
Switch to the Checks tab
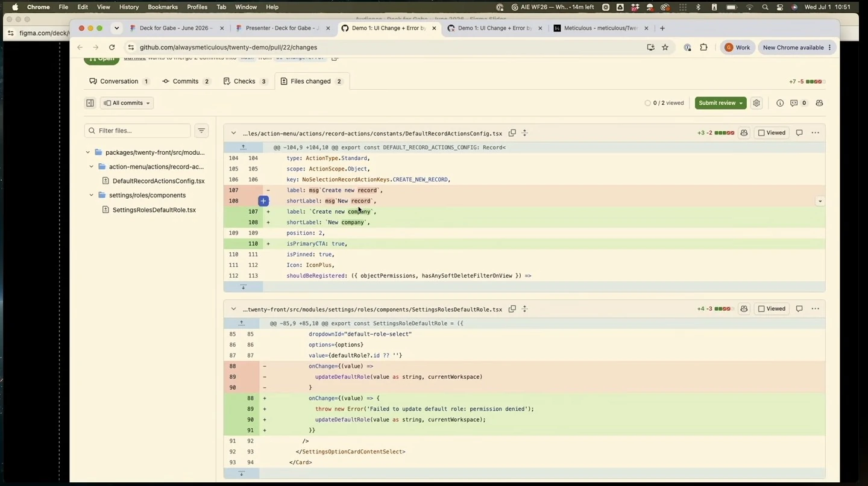click(245, 81)
